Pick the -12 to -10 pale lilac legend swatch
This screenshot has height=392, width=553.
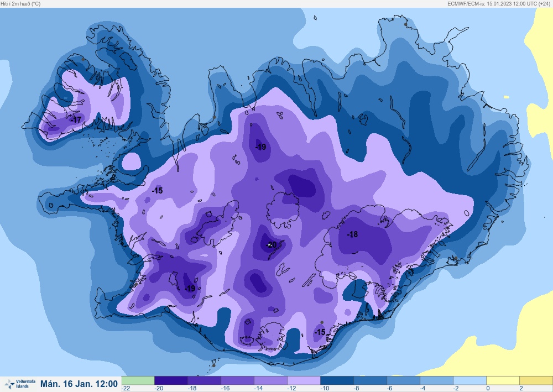pos(304,380)
